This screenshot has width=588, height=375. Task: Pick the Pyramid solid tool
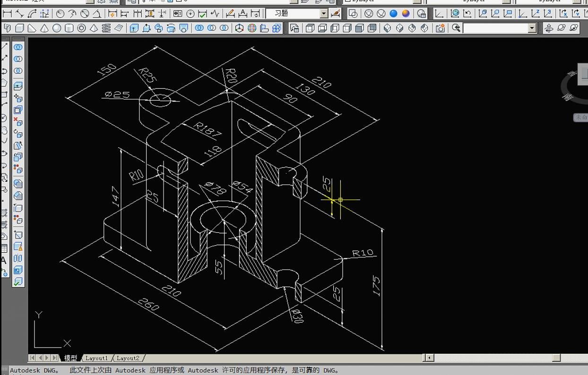point(94,28)
